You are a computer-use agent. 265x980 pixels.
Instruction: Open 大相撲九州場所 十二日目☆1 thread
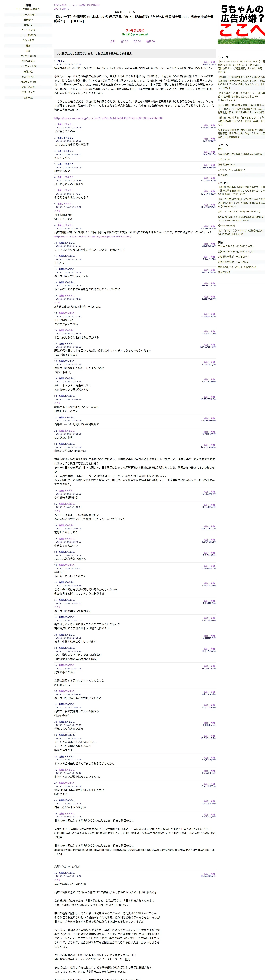[233, 262]
